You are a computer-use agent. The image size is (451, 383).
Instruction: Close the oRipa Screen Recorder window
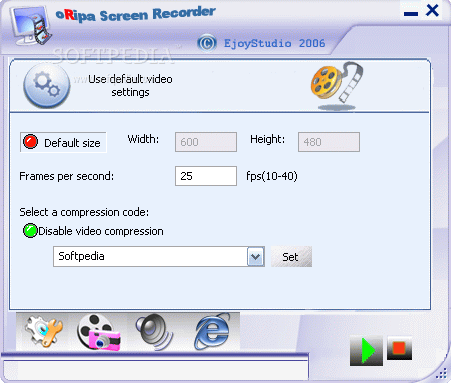432,11
